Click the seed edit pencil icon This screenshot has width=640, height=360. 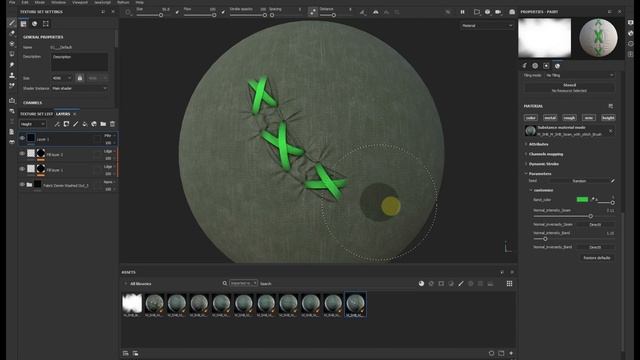[613, 181]
